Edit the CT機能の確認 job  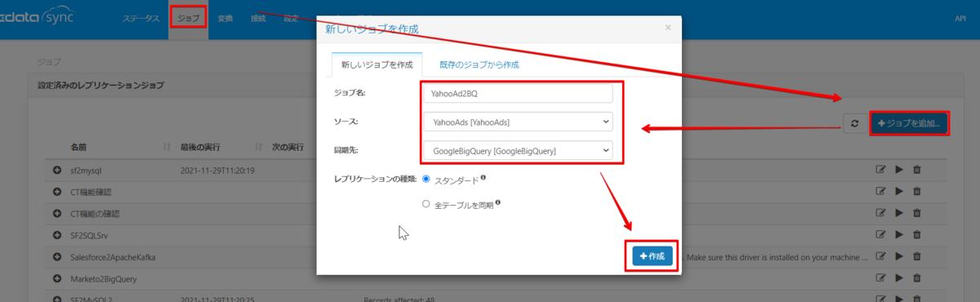point(880,214)
